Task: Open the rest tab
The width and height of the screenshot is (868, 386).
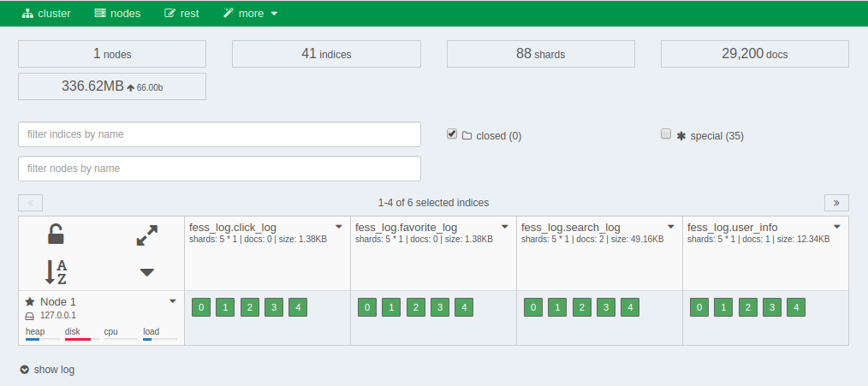Action: pyautogui.click(x=181, y=14)
